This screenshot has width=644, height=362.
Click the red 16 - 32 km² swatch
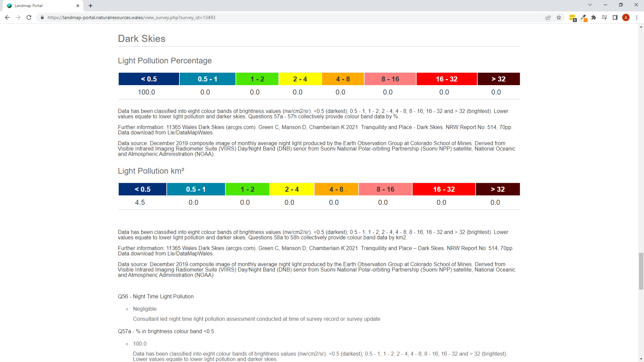[443, 189]
